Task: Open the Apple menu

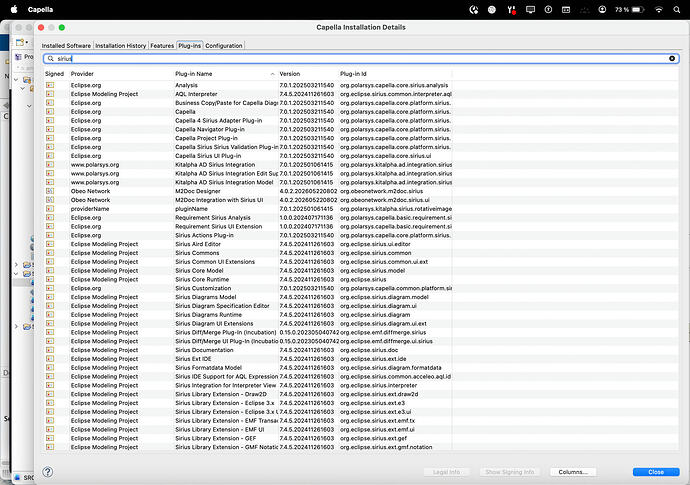Action: 14,9
